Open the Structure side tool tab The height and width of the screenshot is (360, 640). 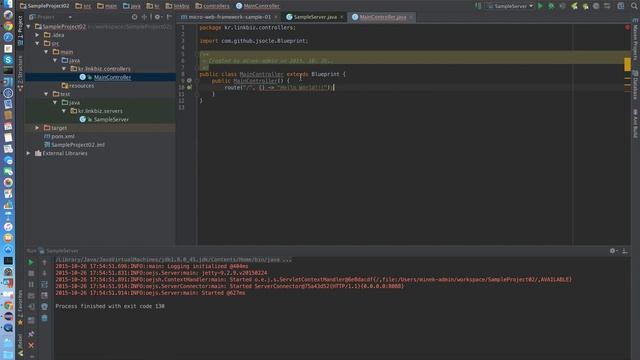pos(20,73)
